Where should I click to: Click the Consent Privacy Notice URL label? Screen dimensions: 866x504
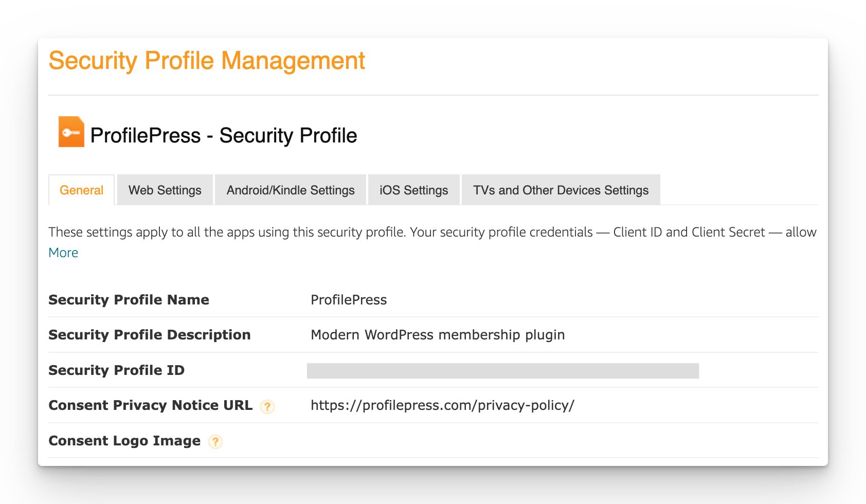pyautogui.click(x=151, y=405)
